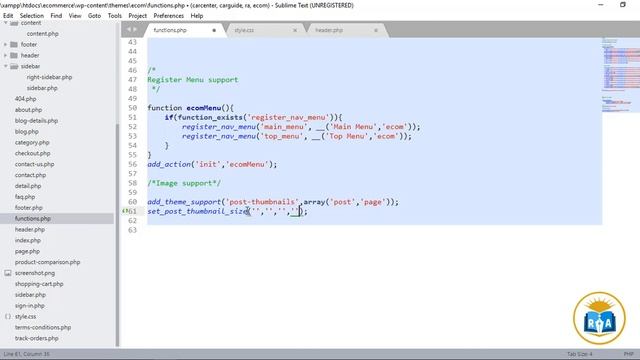Viewport: 640px width, 360px height.
Task: Open about.php file
Action: click(x=28, y=110)
